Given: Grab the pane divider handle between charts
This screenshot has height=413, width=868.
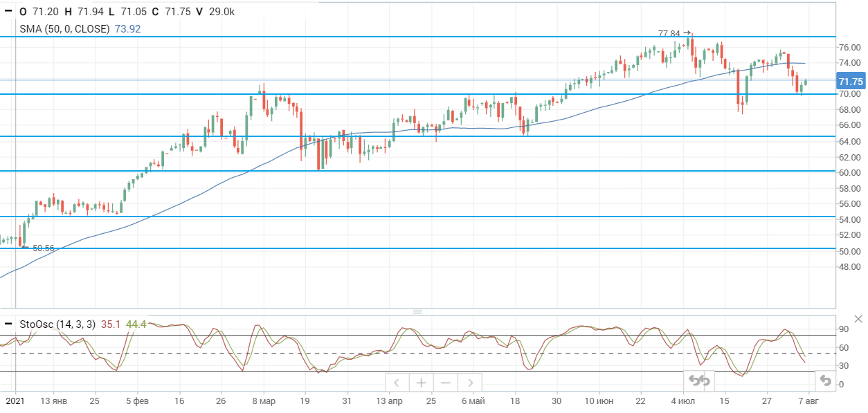Looking at the screenshot, I should point(417,312).
